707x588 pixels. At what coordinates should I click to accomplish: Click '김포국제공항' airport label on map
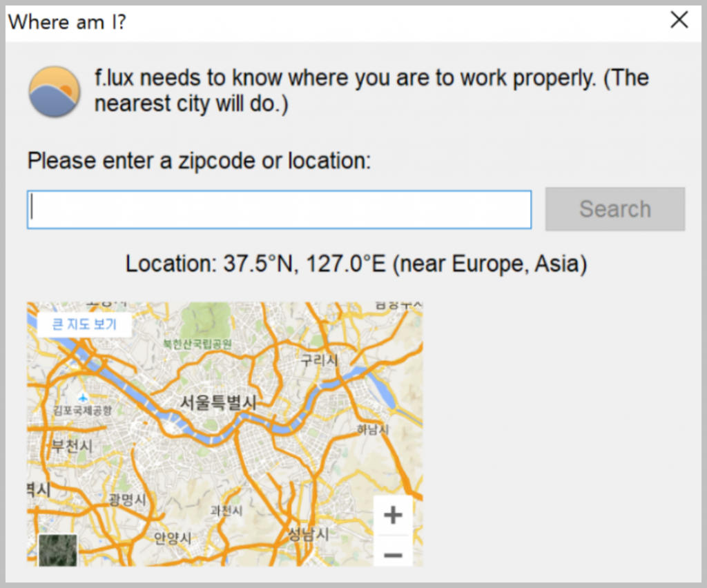pos(83,411)
